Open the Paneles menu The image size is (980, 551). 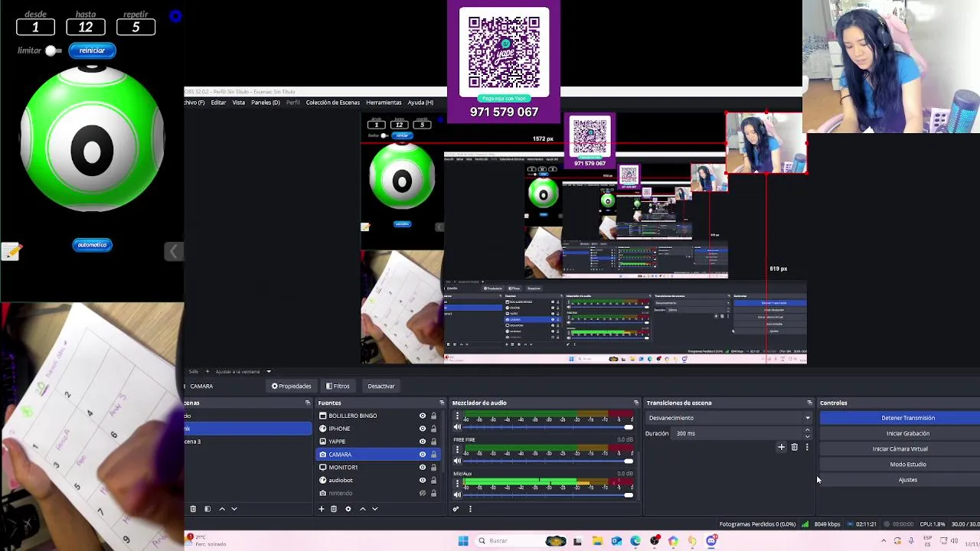click(x=266, y=103)
